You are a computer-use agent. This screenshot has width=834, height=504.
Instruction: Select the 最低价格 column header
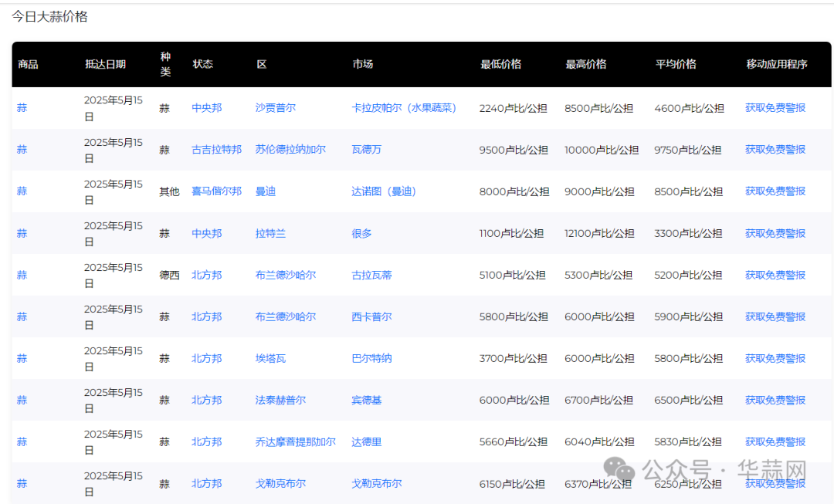point(500,64)
